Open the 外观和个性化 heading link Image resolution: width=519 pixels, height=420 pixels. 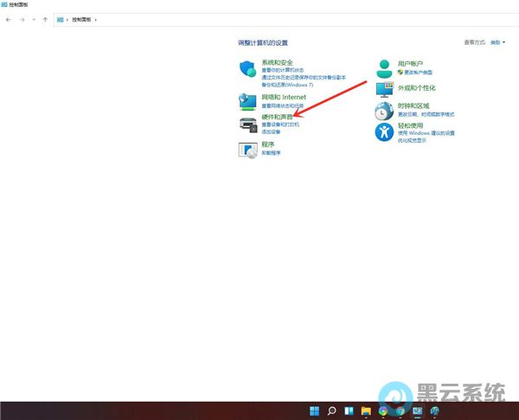click(416, 88)
